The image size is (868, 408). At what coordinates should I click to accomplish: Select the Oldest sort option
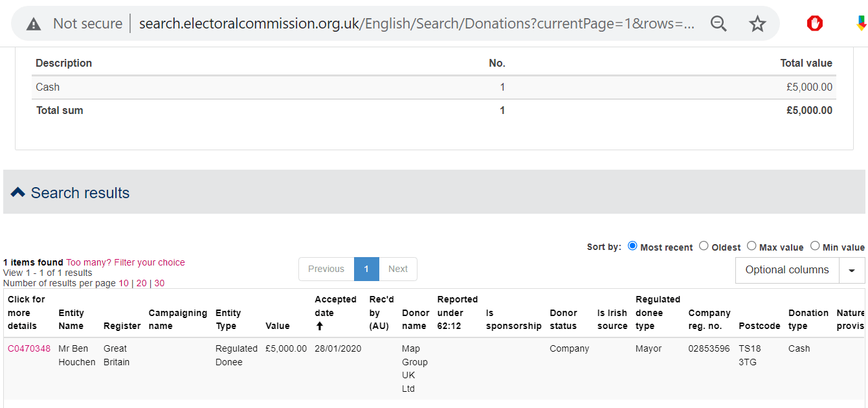[x=704, y=246]
